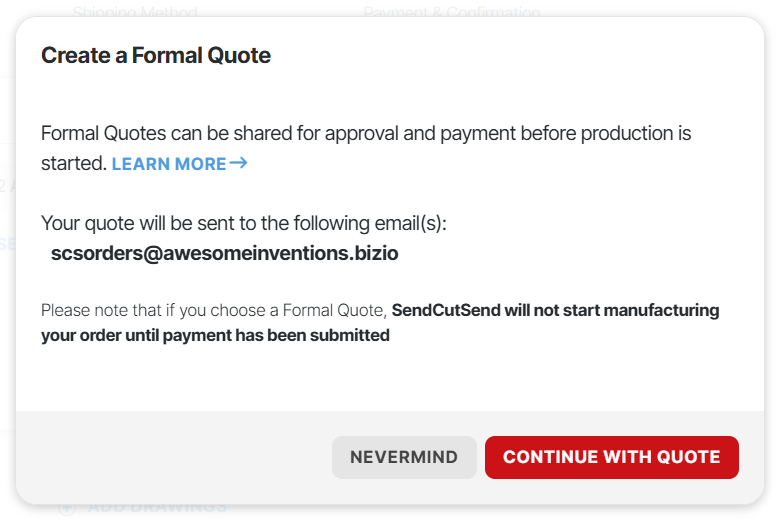Click the dimmed ADD DRAWINGS link
Image resolution: width=783 pixels, height=522 pixels.
click(x=157, y=507)
